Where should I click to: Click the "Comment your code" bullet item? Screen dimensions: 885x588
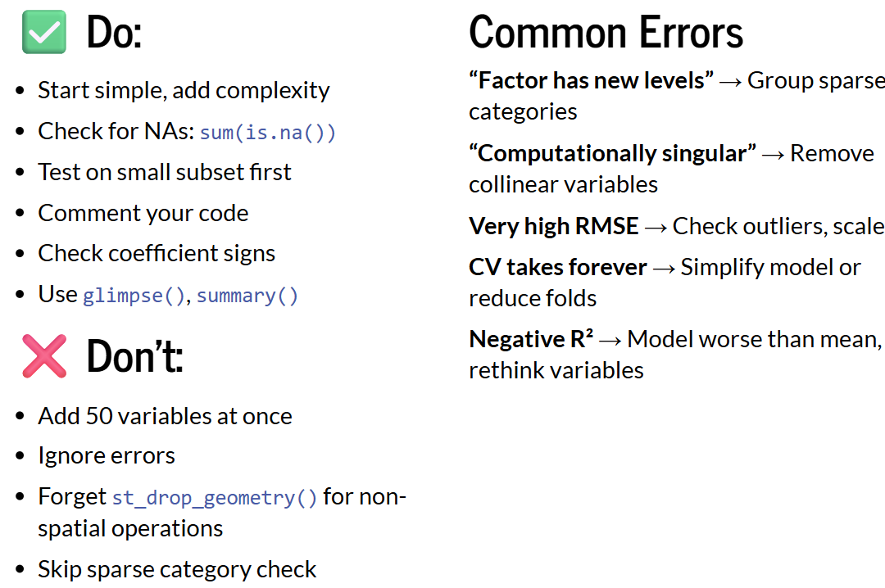(x=143, y=214)
